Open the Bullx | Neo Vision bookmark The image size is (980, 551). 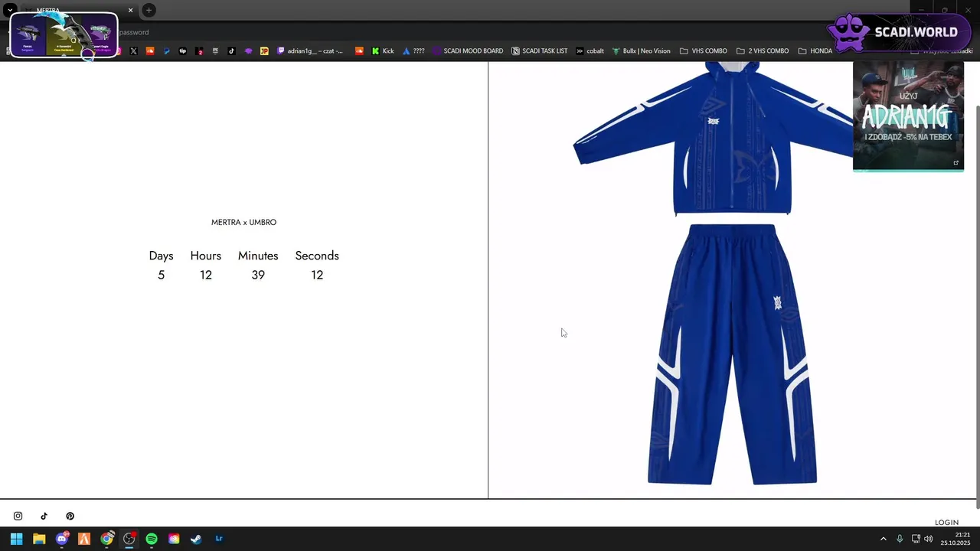641,51
